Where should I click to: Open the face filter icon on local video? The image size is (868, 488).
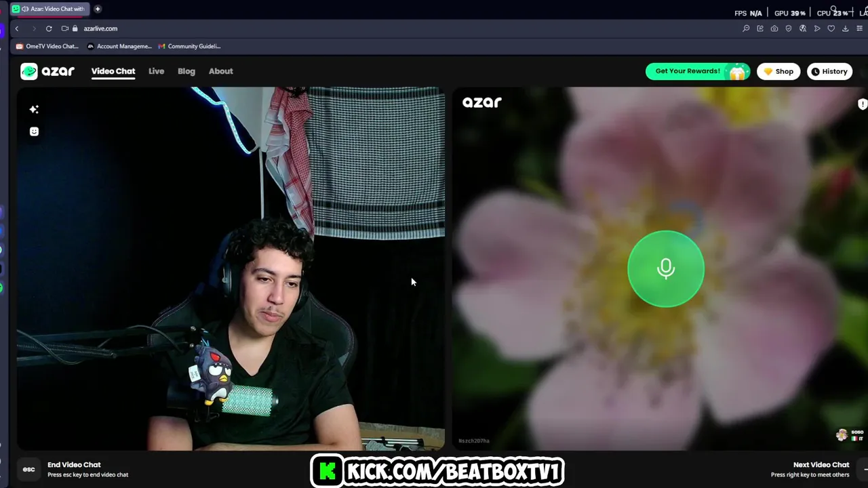click(x=34, y=131)
